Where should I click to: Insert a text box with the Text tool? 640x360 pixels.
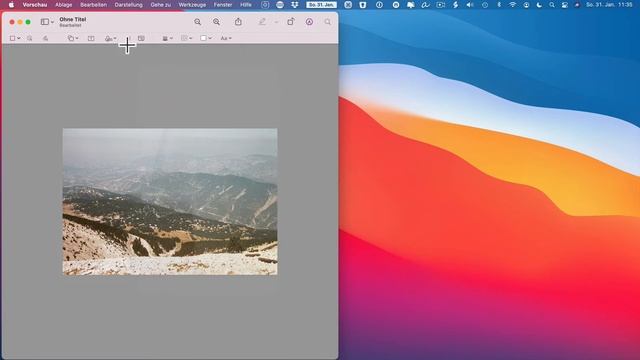91,38
